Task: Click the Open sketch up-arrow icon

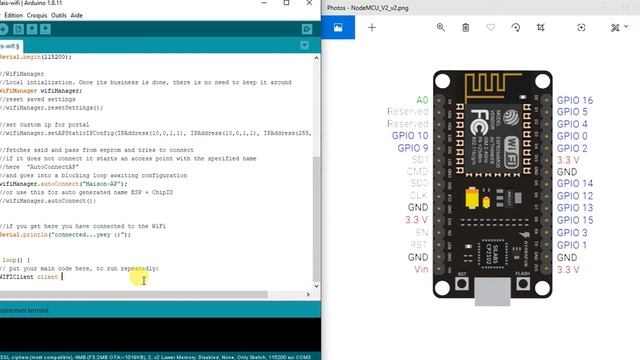Action: pos(32,29)
